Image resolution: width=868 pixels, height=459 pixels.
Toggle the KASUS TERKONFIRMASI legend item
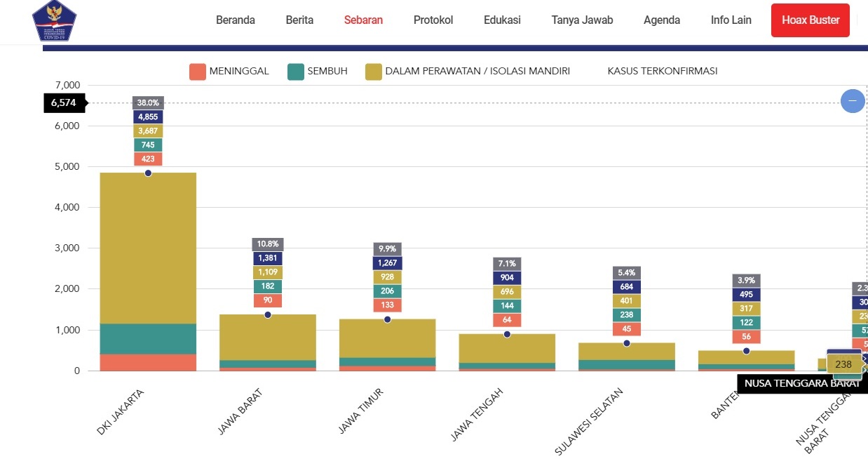tap(662, 72)
